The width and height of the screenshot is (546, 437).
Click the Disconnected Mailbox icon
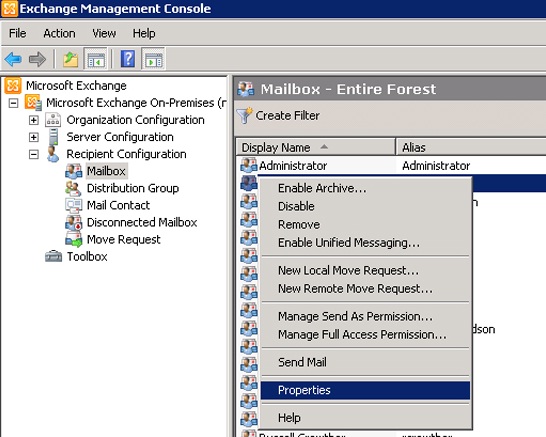[73, 223]
